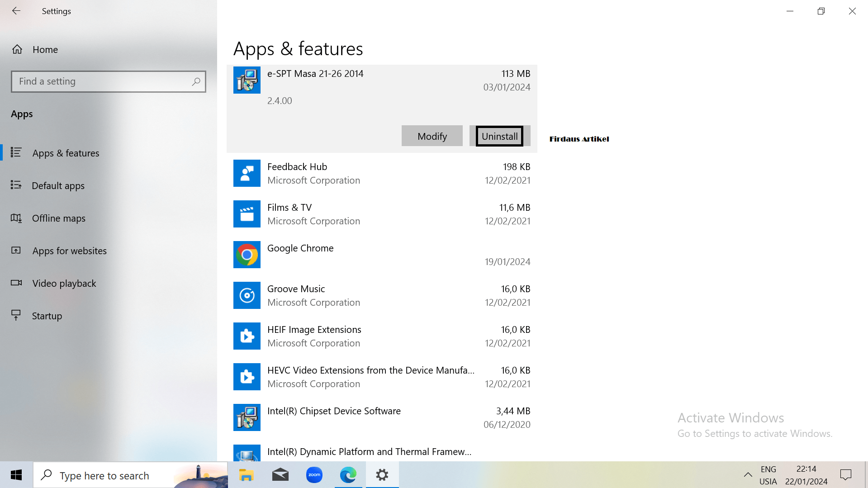Click the 113 MB size value
The width and height of the screenshot is (868, 488).
pyautogui.click(x=516, y=74)
